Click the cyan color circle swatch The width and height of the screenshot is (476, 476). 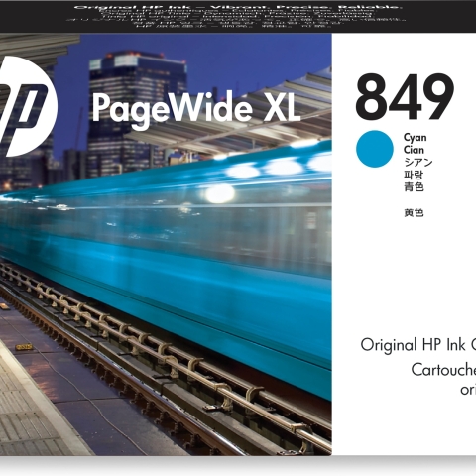pyautogui.click(x=375, y=149)
